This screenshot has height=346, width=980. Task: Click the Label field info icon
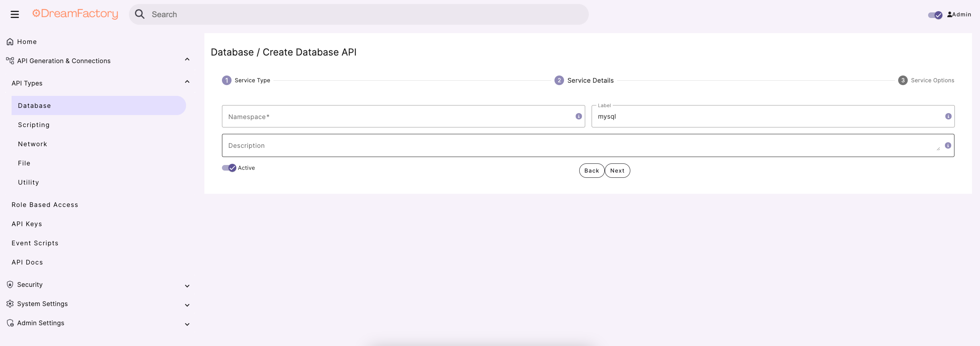tap(948, 116)
